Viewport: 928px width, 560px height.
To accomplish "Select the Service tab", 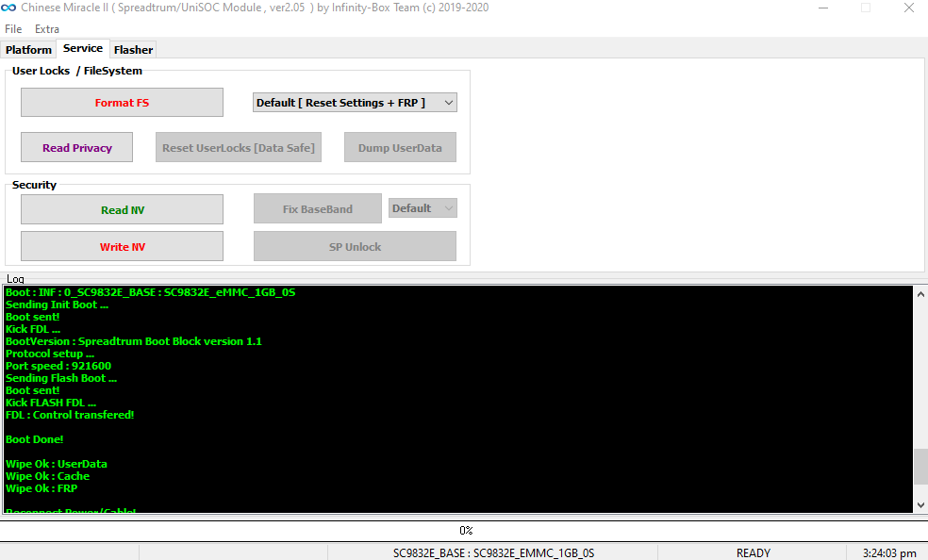I will (x=83, y=48).
